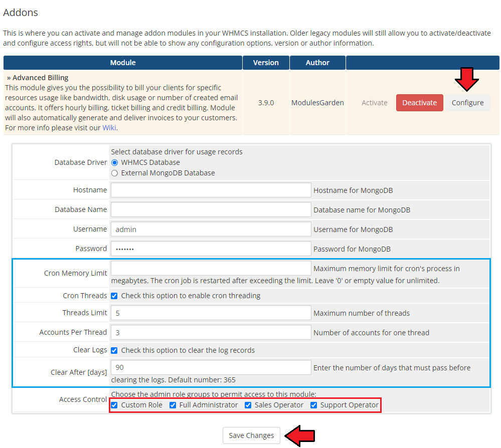
Task: Focus the Database Name input field
Action: [211, 209]
